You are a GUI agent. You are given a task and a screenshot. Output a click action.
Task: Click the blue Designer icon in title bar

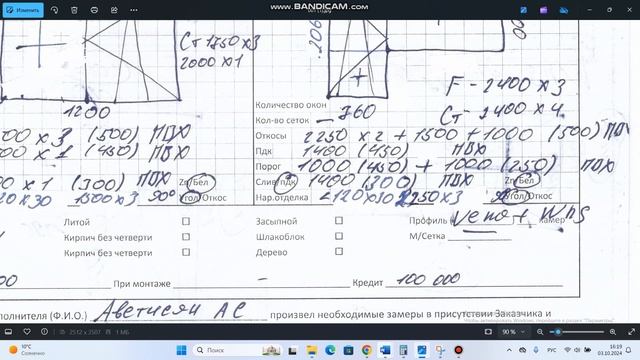(524, 10)
